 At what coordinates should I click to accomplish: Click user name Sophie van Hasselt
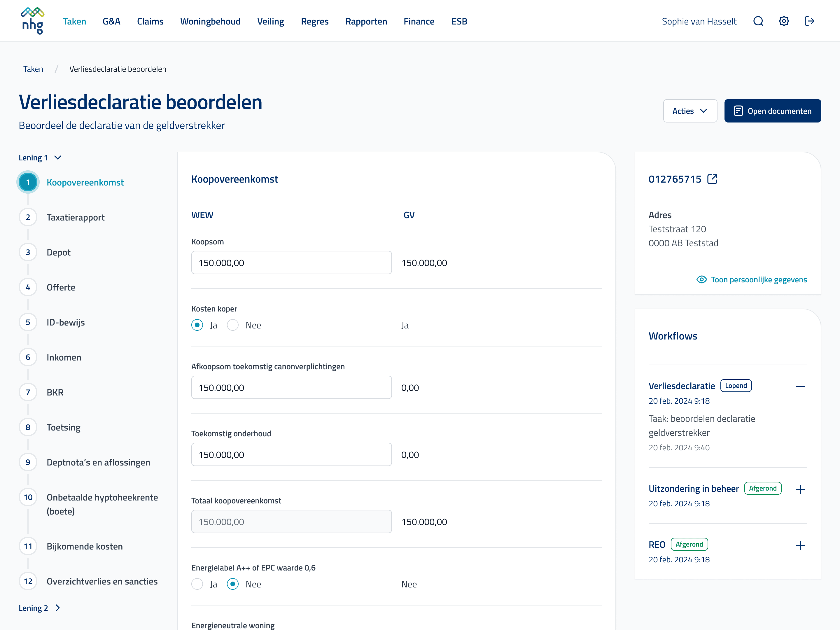699,21
